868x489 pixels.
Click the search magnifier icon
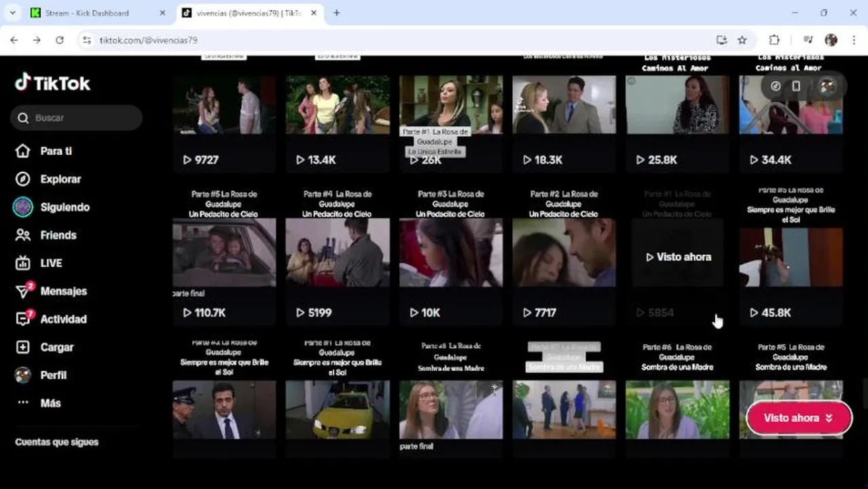click(23, 117)
